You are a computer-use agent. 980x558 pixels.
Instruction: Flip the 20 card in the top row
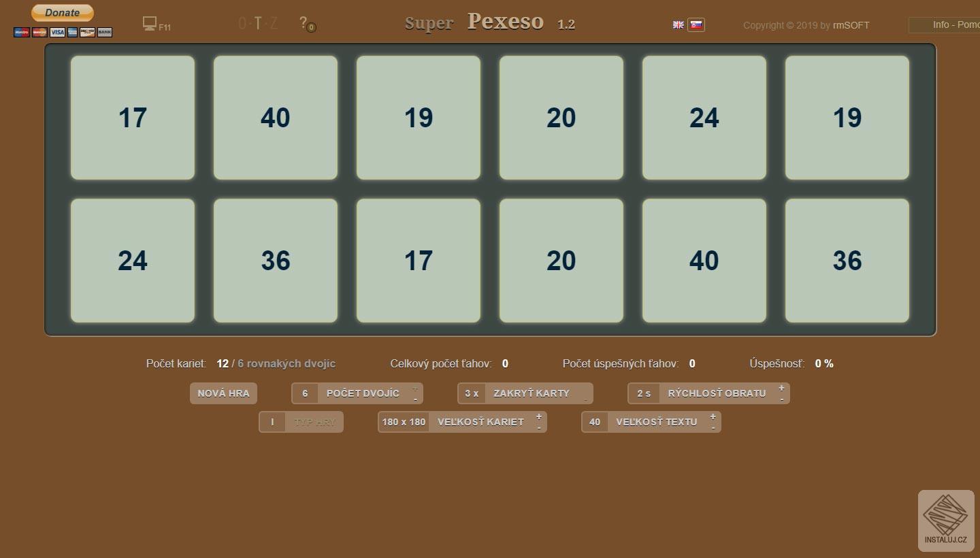(561, 118)
